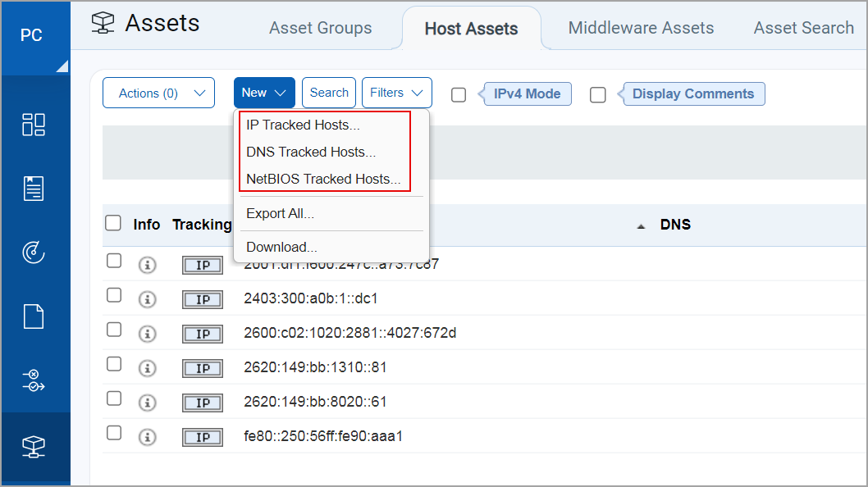Open the New dropdown menu
The width and height of the screenshot is (868, 487).
pos(264,93)
